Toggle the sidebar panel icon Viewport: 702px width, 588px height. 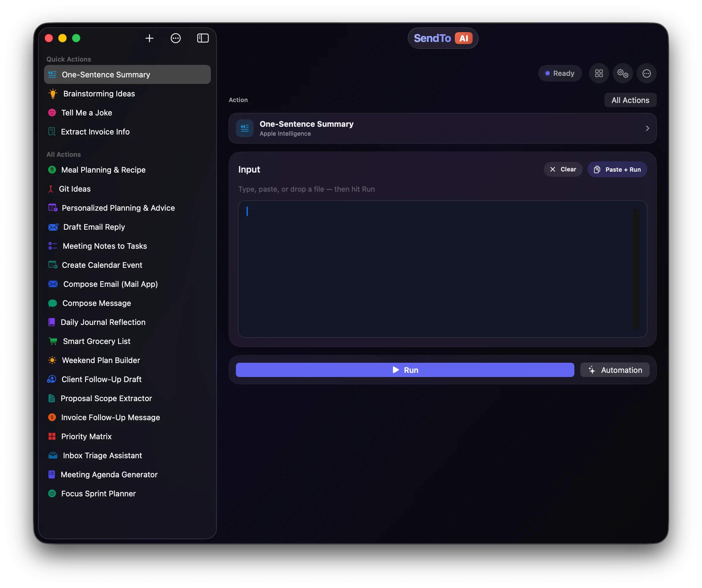(x=203, y=38)
